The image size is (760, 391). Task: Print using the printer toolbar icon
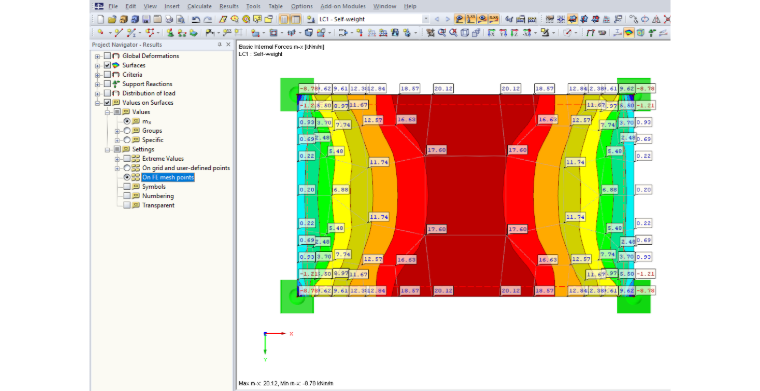(x=169, y=19)
